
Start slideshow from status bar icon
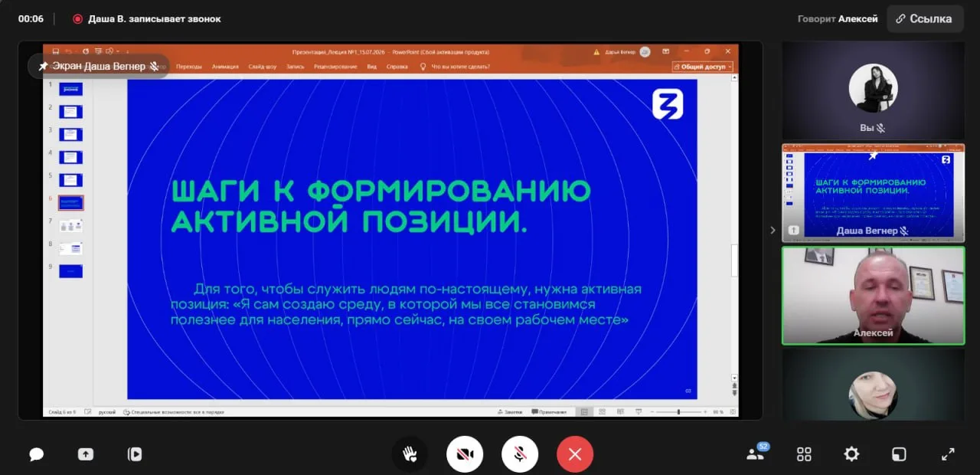pos(639,412)
